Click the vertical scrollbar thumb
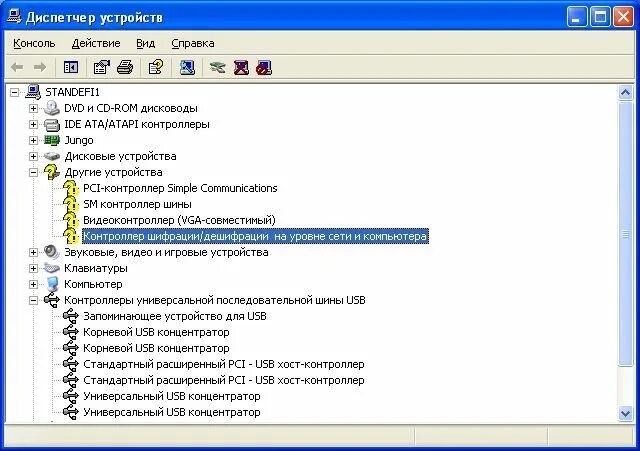 pos(625,234)
